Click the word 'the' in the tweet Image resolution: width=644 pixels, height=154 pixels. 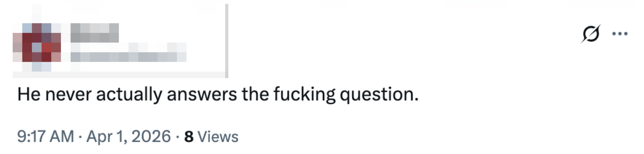point(255,94)
